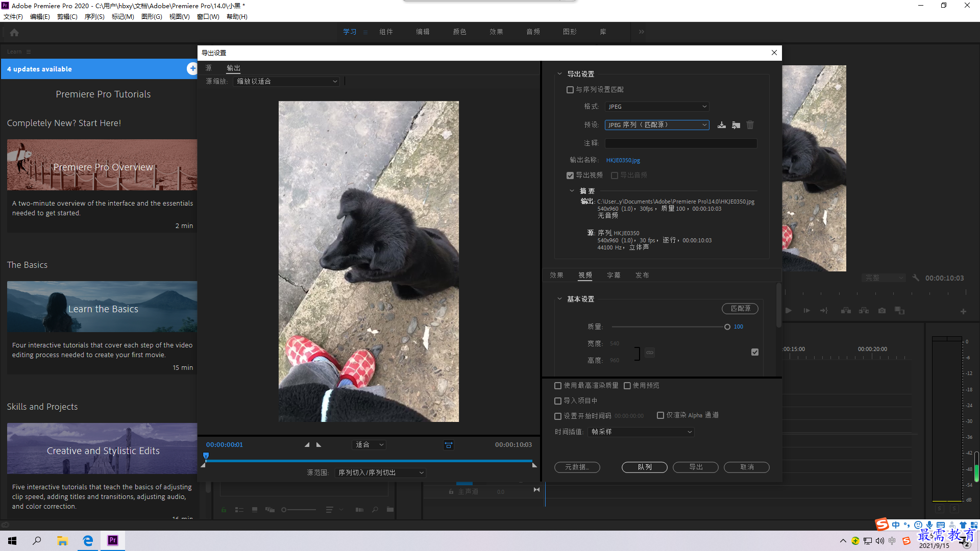
Task: Click the plus icon beside updates available
Action: pos(192,69)
